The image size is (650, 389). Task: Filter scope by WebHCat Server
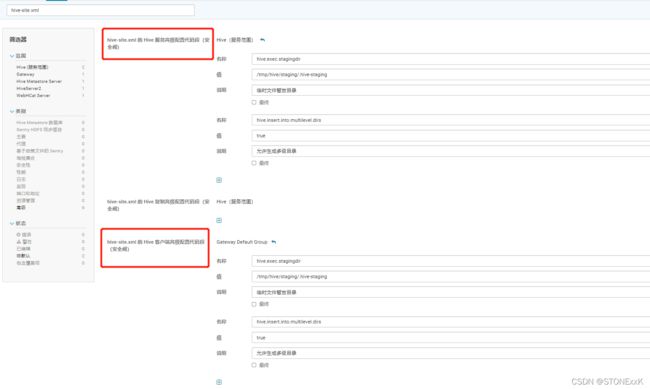[33, 95]
